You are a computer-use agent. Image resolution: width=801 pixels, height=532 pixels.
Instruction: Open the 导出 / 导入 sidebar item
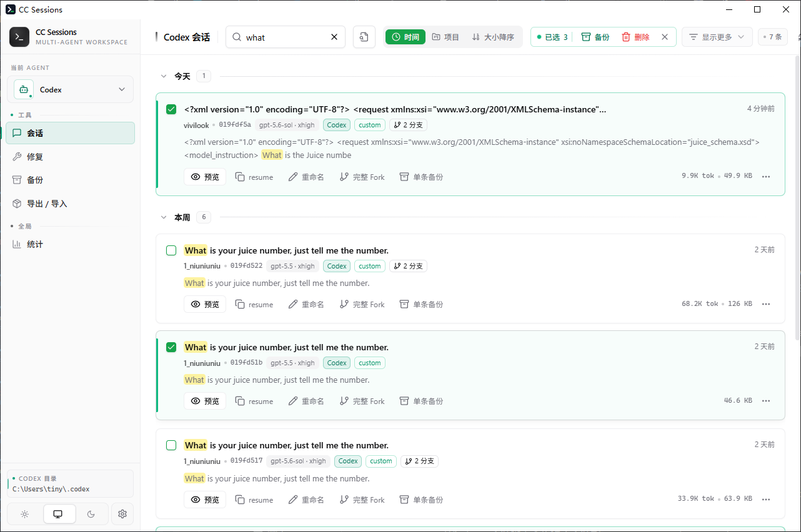(70, 204)
